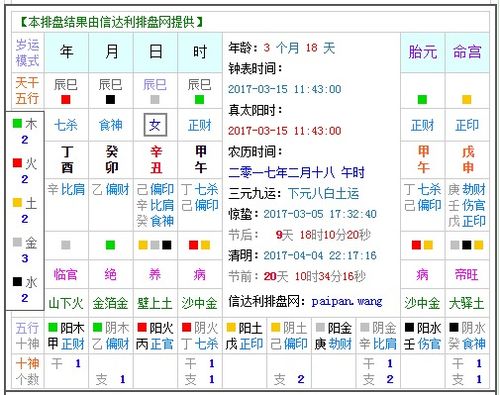Click 丙 正官 in the 五行十神 row
This screenshot has height=395, width=500.
(155, 344)
